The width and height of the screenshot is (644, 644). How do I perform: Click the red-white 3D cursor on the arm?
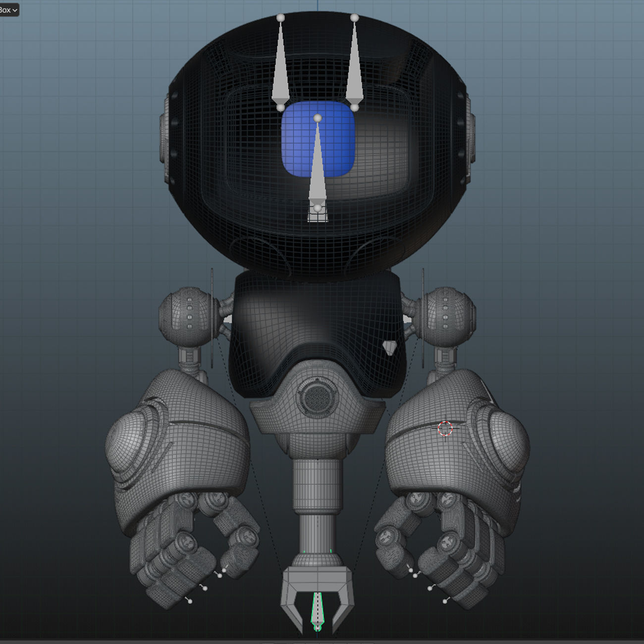445,429
